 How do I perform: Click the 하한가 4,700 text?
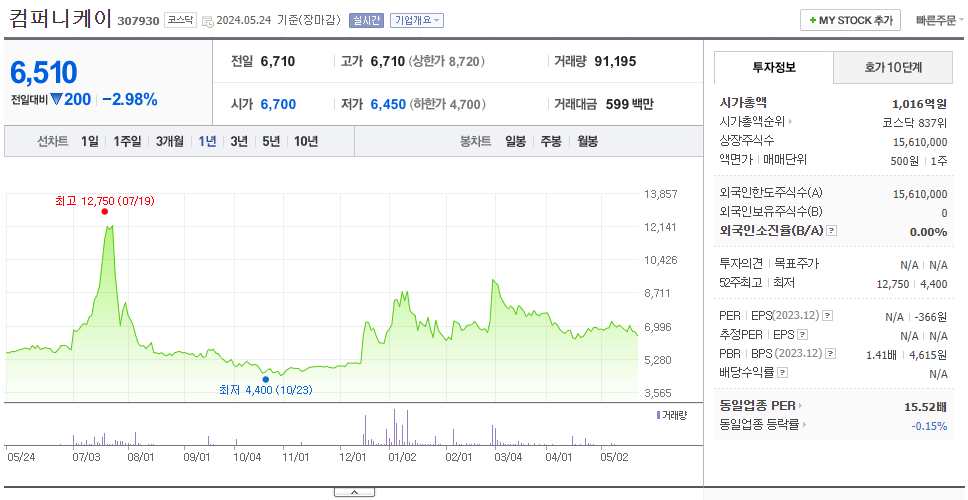click(x=446, y=104)
